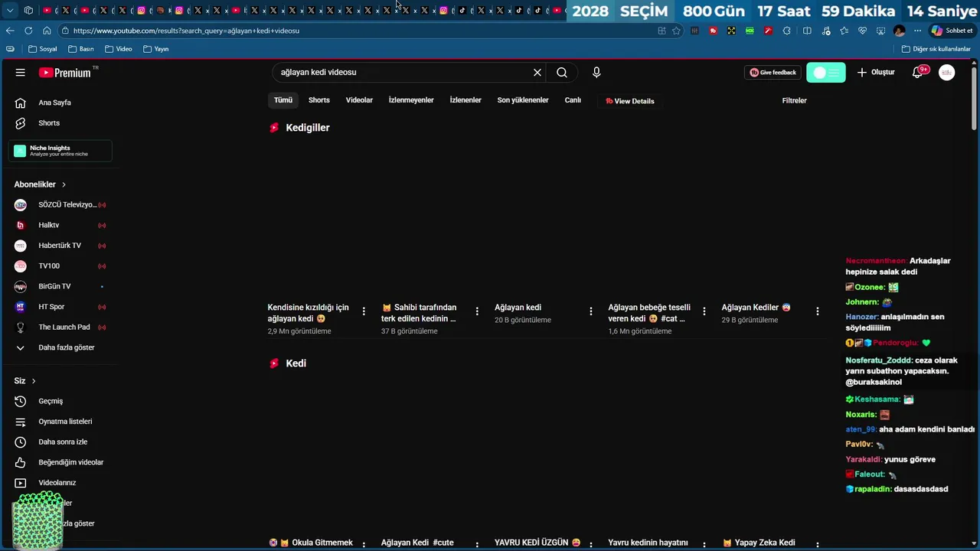Select İzlenmeyenler filter chip
Screen dimensions: 980x551
click(411, 100)
